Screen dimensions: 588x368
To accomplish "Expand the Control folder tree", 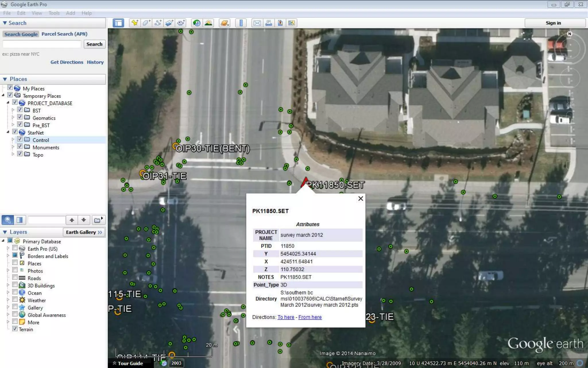I will (x=13, y=139).
